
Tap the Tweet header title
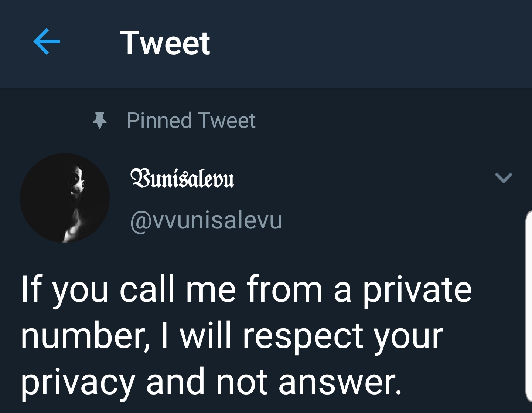coord(165,43)
